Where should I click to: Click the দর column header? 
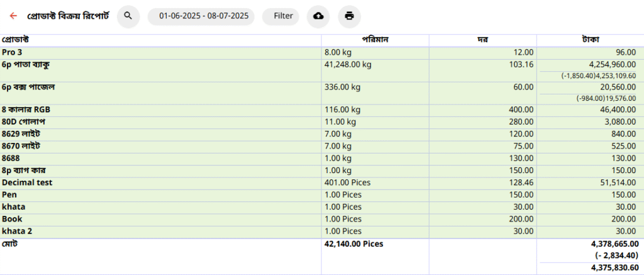click(482, 40)
